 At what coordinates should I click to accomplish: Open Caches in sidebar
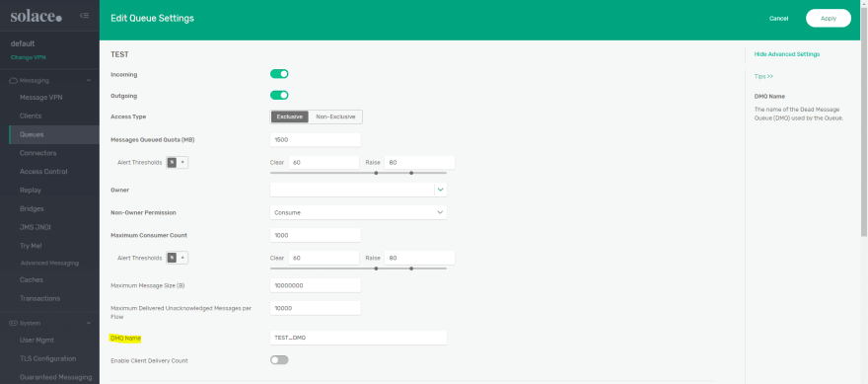click(x=31, y=279)
